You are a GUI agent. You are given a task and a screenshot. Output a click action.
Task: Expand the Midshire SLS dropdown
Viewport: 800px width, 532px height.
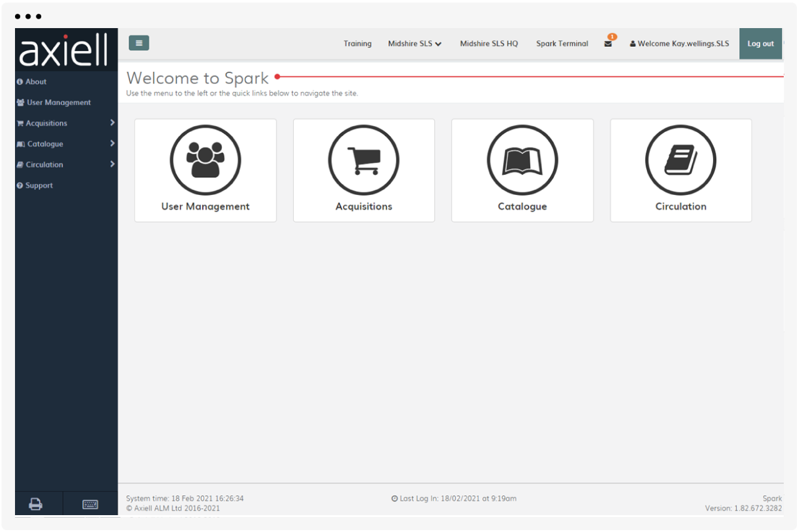pyautogui.click(x=414, y=44)
